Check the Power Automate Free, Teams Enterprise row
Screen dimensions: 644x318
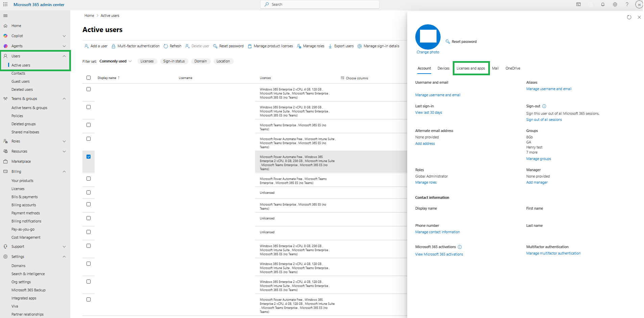pyautogui.click(x=89, y=179)
